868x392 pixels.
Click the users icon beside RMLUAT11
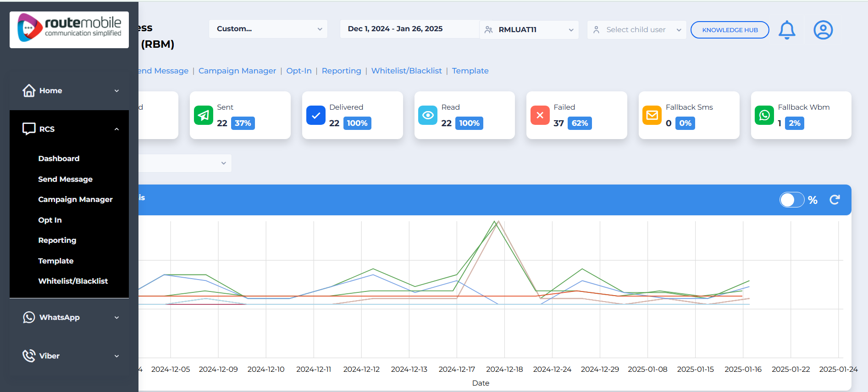[x=489, y=30]
